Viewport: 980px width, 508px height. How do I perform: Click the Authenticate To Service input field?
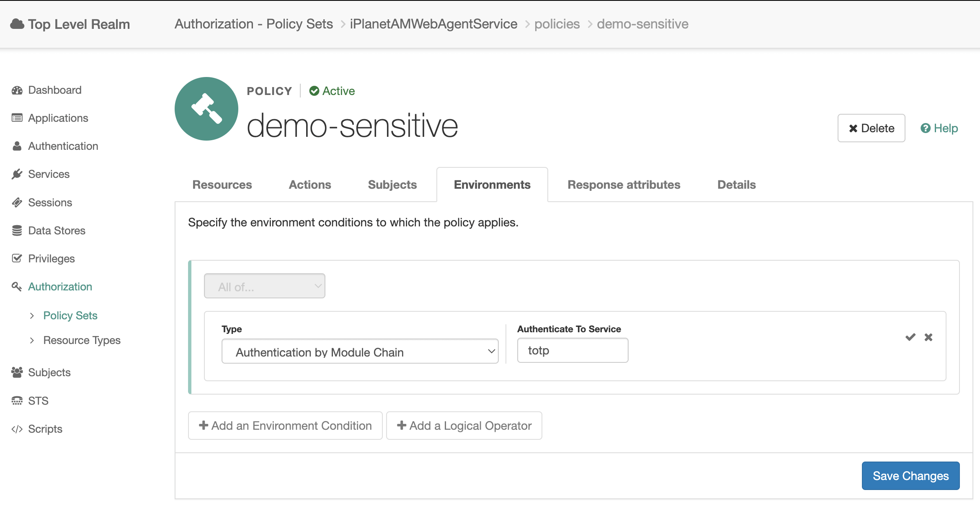(x=572, y=351)
